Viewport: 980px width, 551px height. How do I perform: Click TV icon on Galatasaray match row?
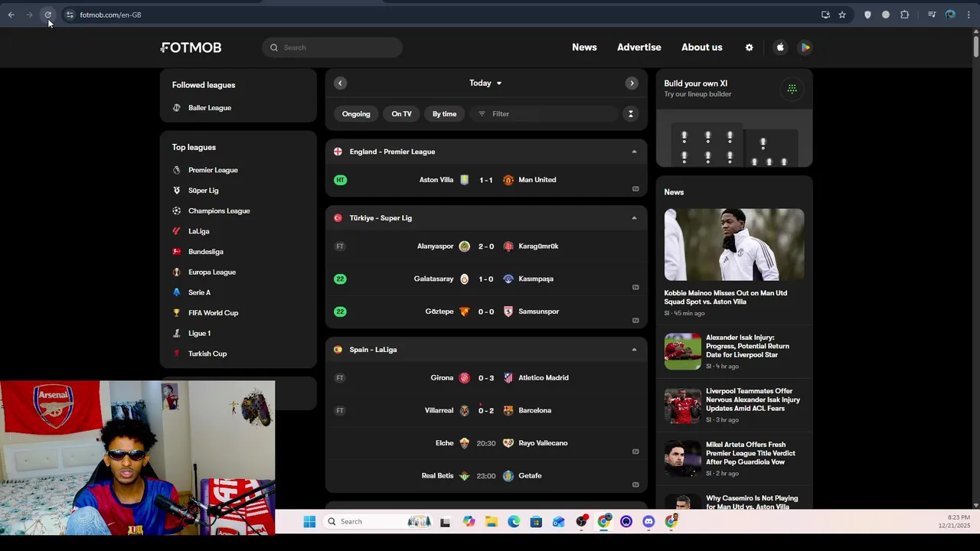click(635, 288)
